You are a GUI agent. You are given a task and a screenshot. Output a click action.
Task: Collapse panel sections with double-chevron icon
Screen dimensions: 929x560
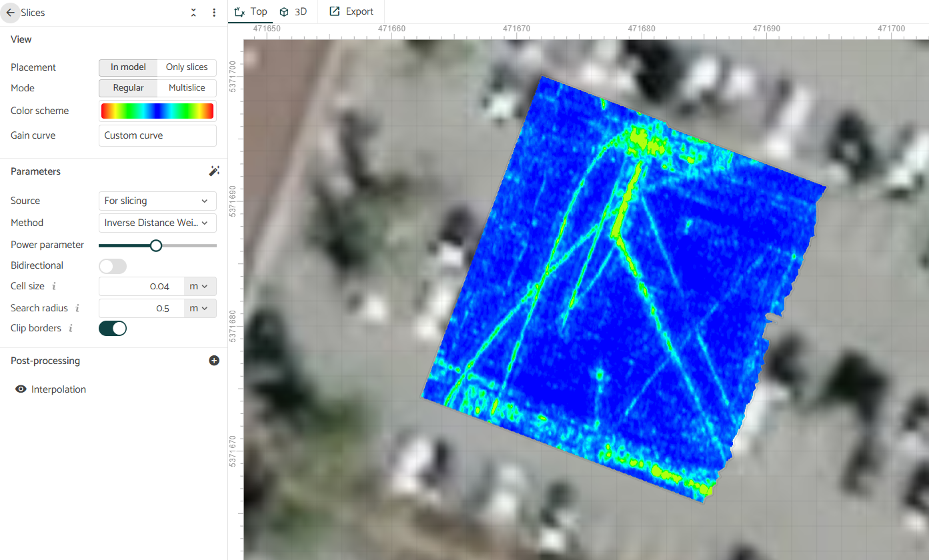193,13
